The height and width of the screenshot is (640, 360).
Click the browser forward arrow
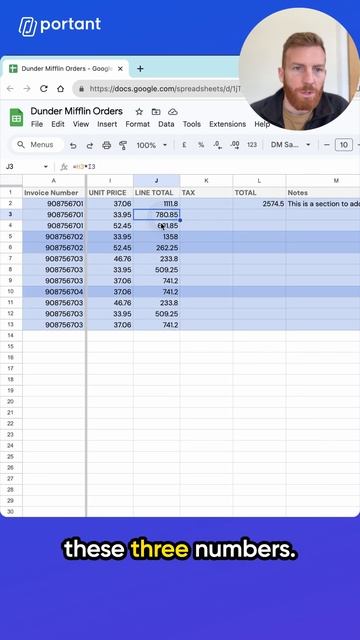pos(27,89)
